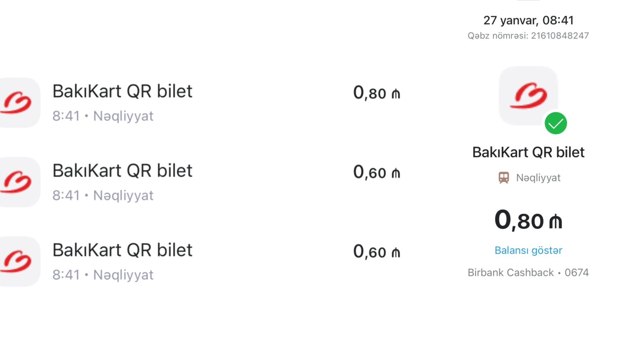Screen dimensions: 644x363
Task: Click the train icon beside Nəqliyyat
Action: click(x=504, y=177)
